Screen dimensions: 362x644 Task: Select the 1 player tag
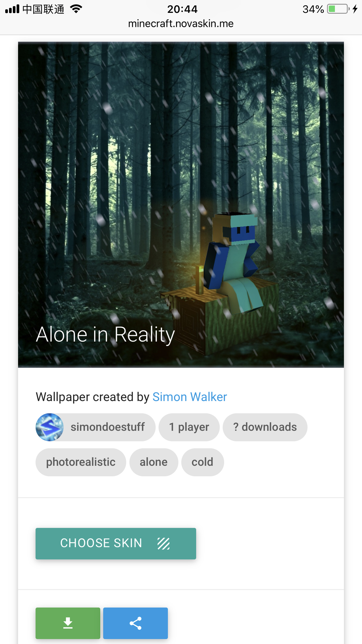[189, 427]
